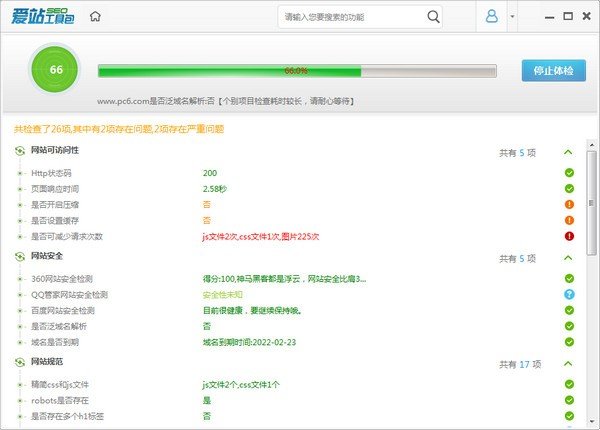Stop the checkup with 停止体检 button
Viewport: 600px width, 430px height.
(x=553, y=70)
